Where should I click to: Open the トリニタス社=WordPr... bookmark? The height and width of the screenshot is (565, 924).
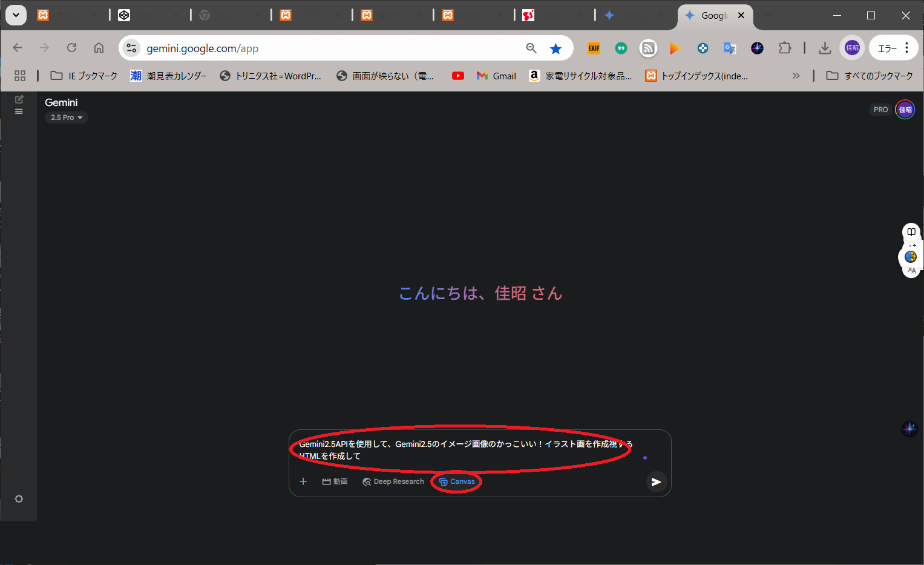[270, 76]
